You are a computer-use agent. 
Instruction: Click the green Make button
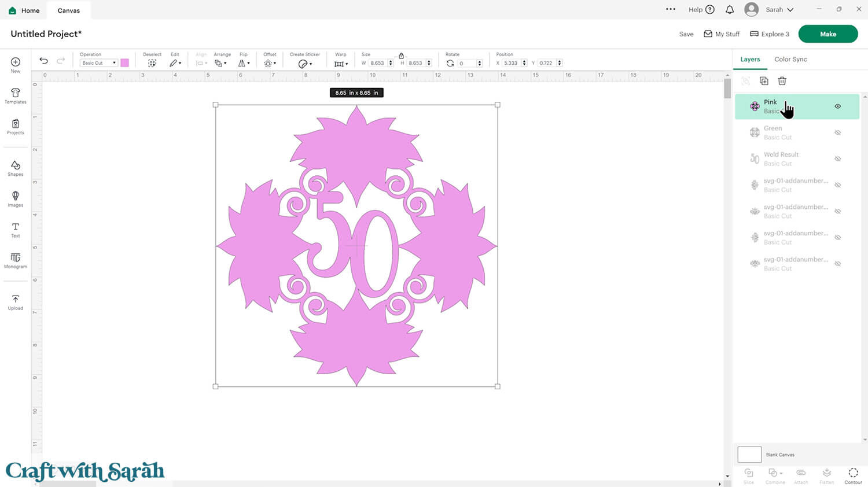point(827,34)
